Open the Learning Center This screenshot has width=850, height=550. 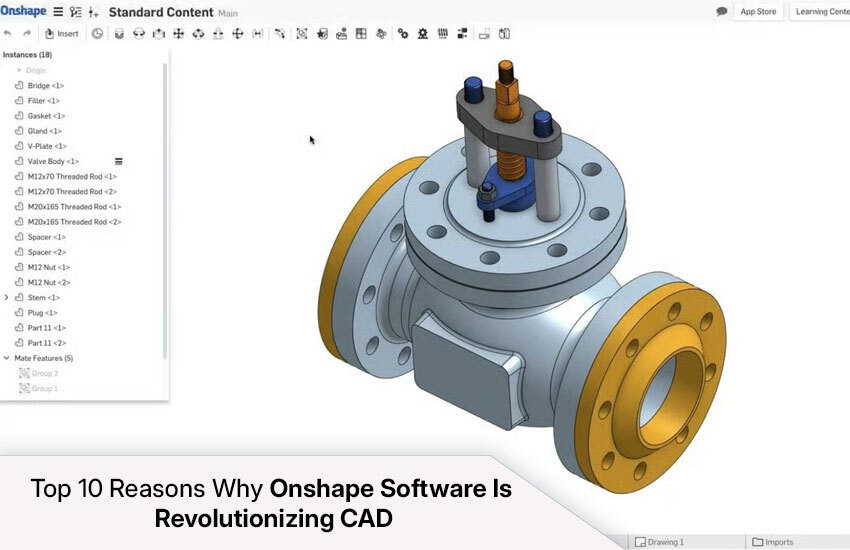click(x=821, y=11)
